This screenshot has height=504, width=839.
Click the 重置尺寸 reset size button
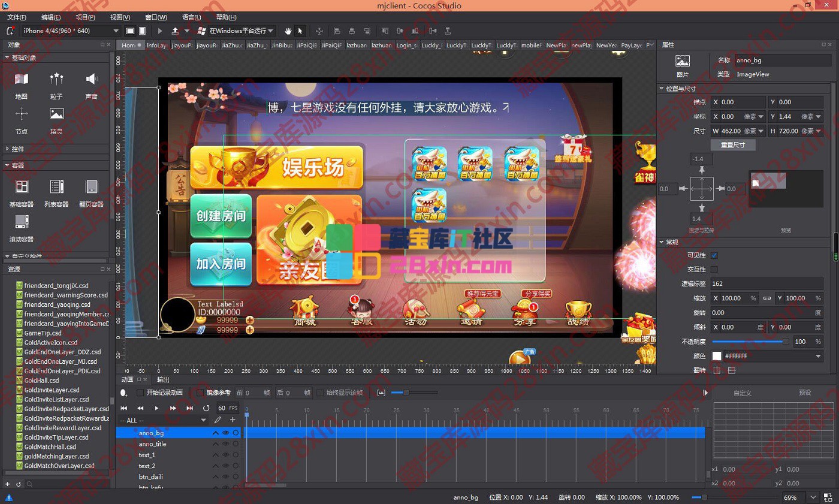click(x=733, y=145)
